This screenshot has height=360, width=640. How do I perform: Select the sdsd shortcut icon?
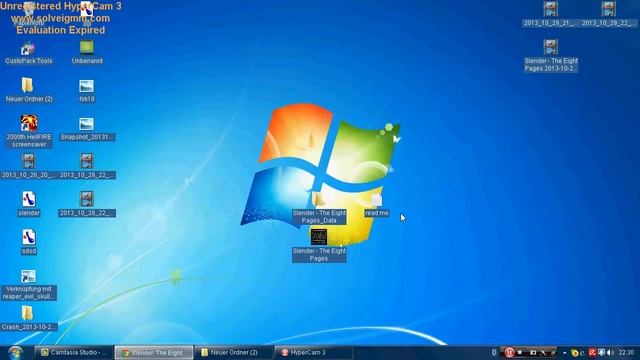[29, 242]
